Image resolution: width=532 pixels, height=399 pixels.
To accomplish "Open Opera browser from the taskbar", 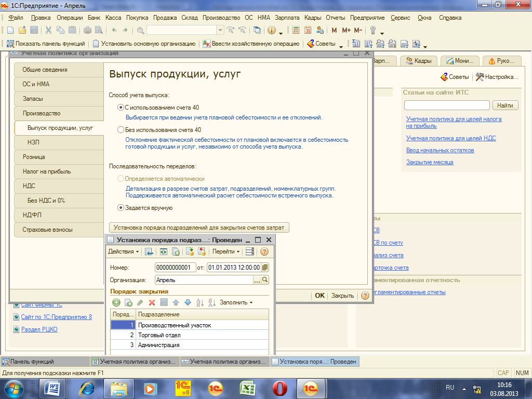I will 280,389.
